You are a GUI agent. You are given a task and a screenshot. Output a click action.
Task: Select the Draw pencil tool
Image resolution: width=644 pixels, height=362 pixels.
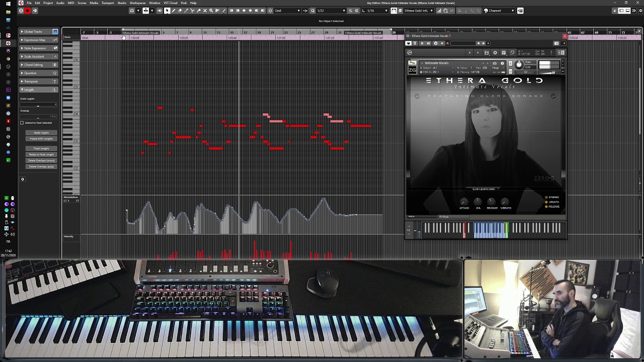[x=174, y=11]
